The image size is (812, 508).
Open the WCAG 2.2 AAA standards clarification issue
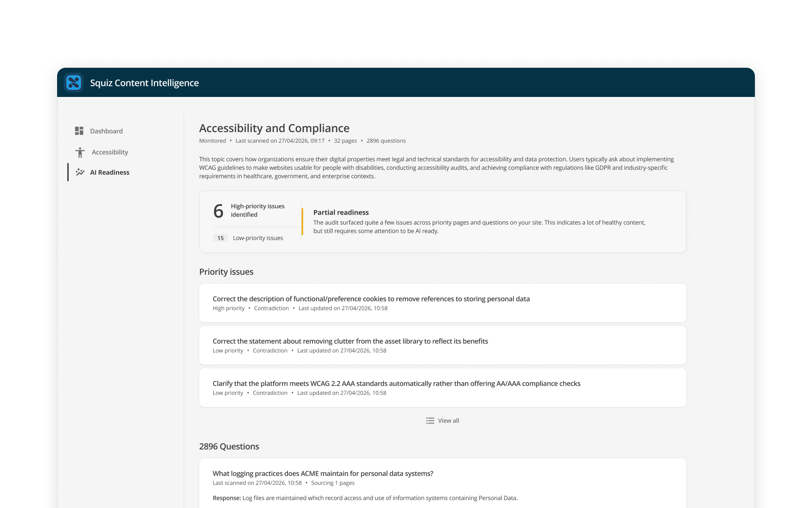pyautogui.click(x=442, y=388)
